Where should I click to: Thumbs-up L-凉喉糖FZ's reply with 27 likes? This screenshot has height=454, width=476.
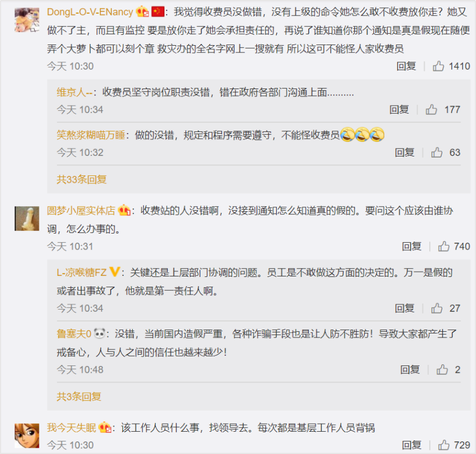437,308
